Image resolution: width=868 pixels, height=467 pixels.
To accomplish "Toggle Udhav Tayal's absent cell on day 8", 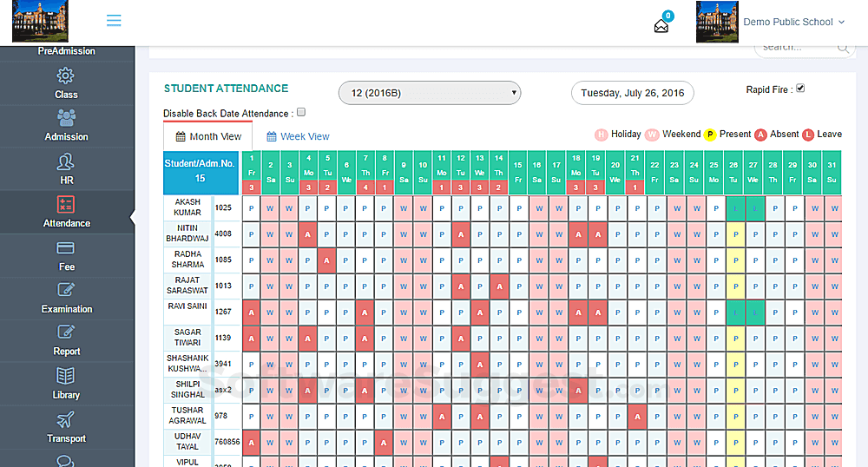I will tap(384, 443).
